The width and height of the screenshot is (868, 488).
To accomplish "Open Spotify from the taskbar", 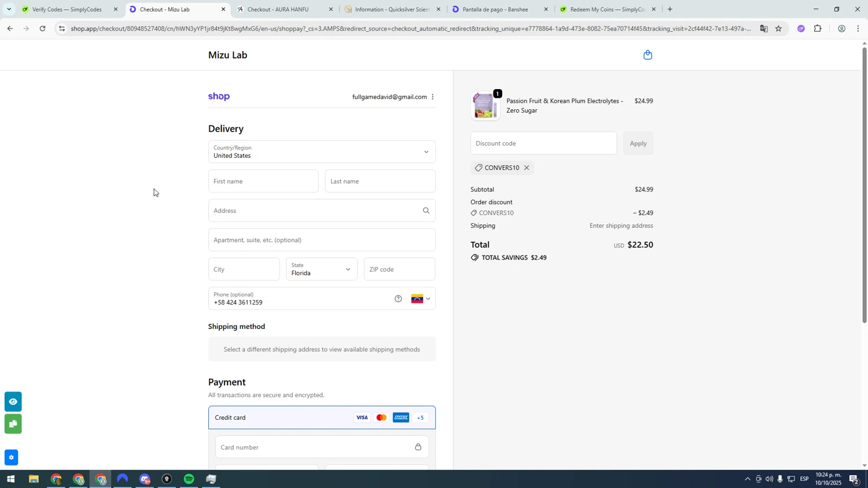I will tap(189, 479).
